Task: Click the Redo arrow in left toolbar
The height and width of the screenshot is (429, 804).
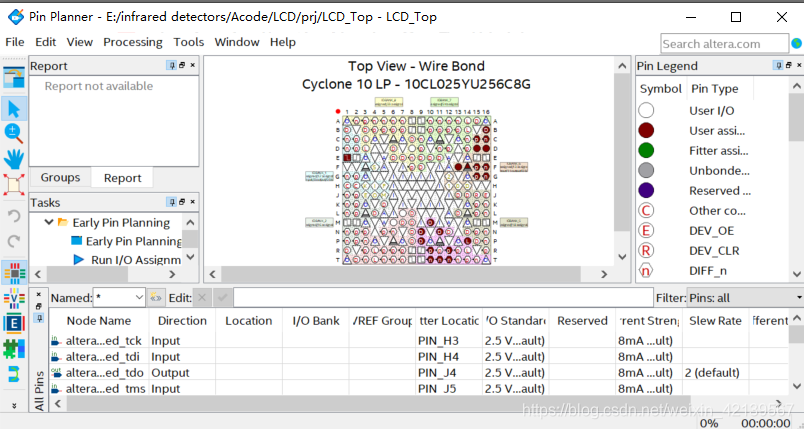Action: pyautogui.click(x=14, y=240)
